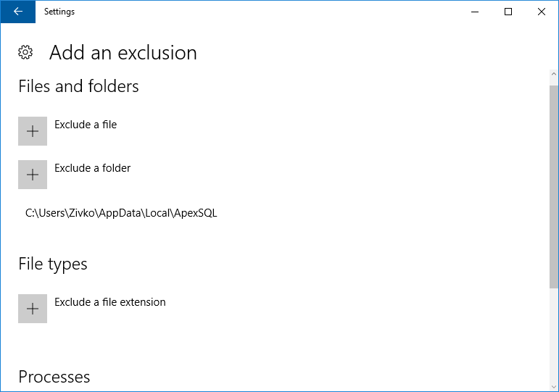Screen dimensions: 559x392
Task: Click the 'File types' section heading
Action: (x=53, y=264)
